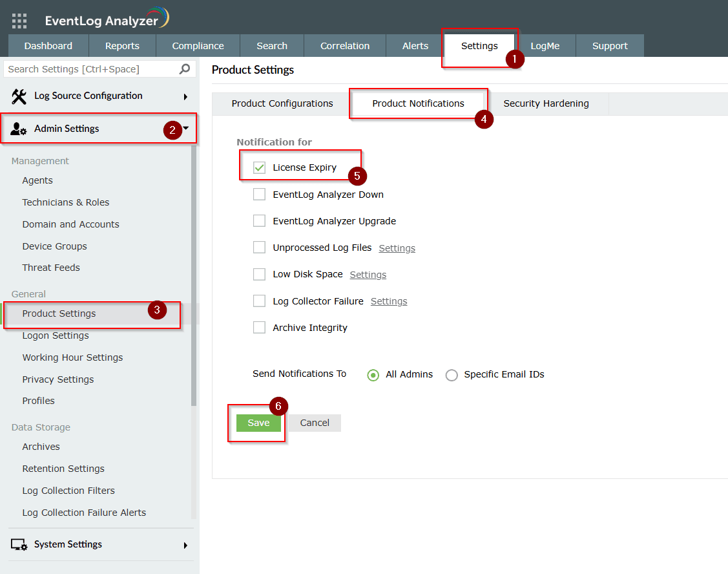The image size is (728, 574).
Task: Open Archives under Data Storage
Action: point(41,447)
